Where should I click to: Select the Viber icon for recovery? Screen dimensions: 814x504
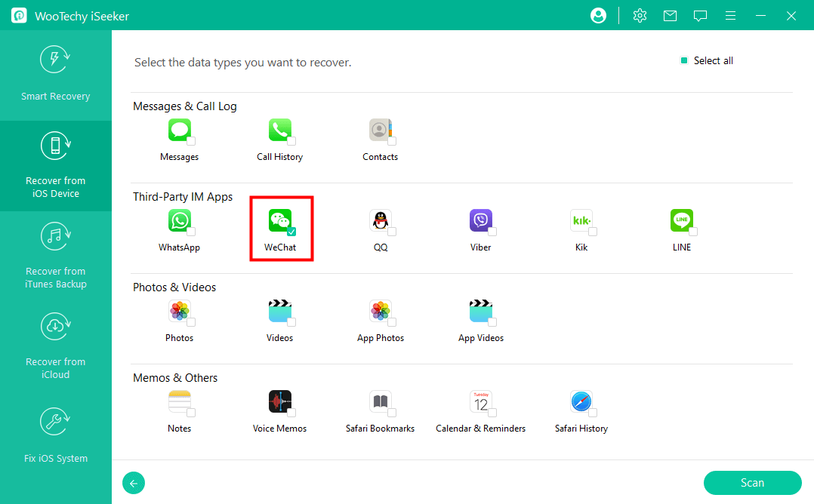481,220
